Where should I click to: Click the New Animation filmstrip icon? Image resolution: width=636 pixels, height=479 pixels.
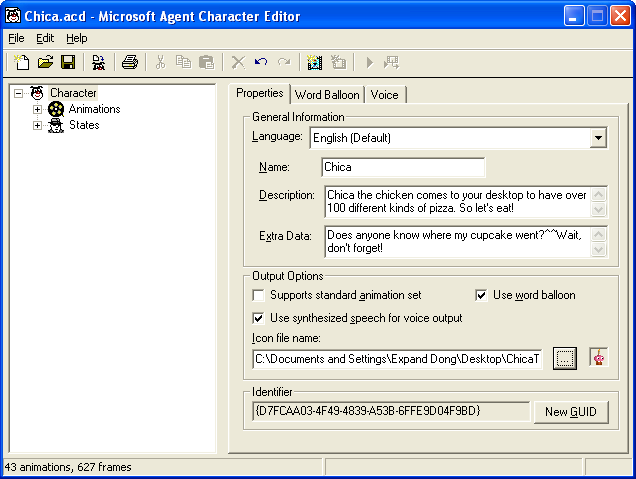[315, 62]
